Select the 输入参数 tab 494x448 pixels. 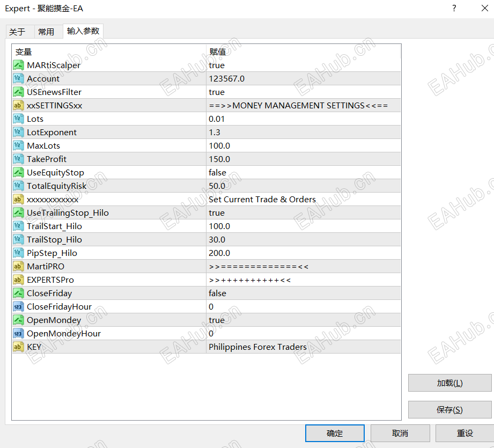83,31
